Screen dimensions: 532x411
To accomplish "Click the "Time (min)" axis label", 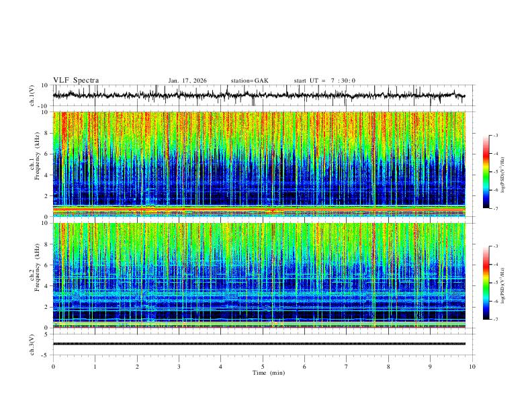I will [269, 373].
